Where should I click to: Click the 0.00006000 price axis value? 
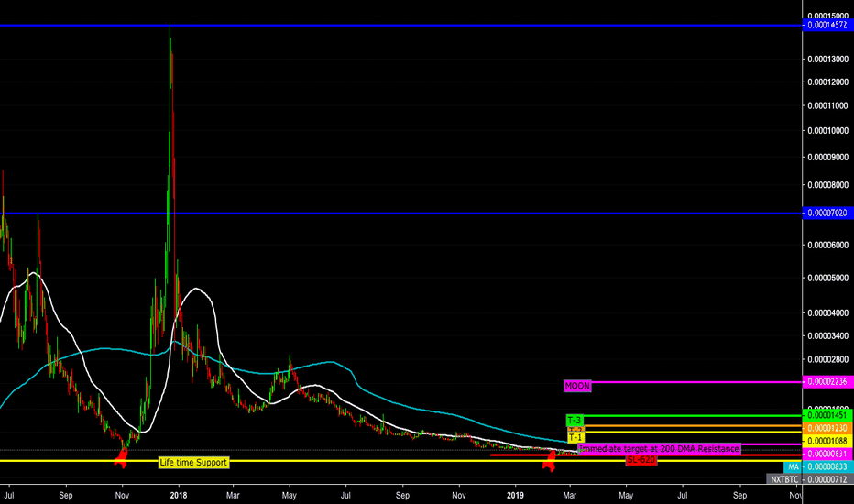click(x=827, y=246)
